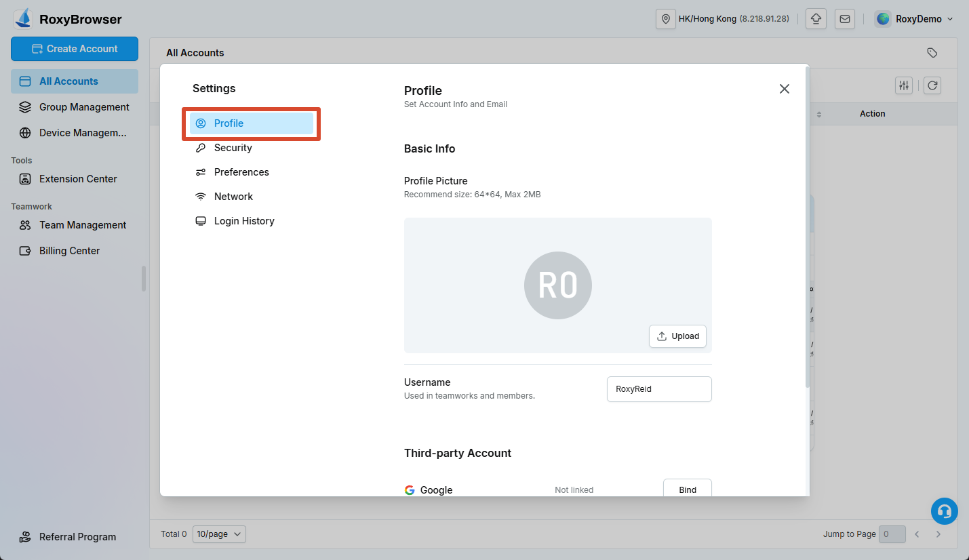This screenshot has height=560, width=969.
Task: Click the Preferences sliders icon
Action: (201, 172)
